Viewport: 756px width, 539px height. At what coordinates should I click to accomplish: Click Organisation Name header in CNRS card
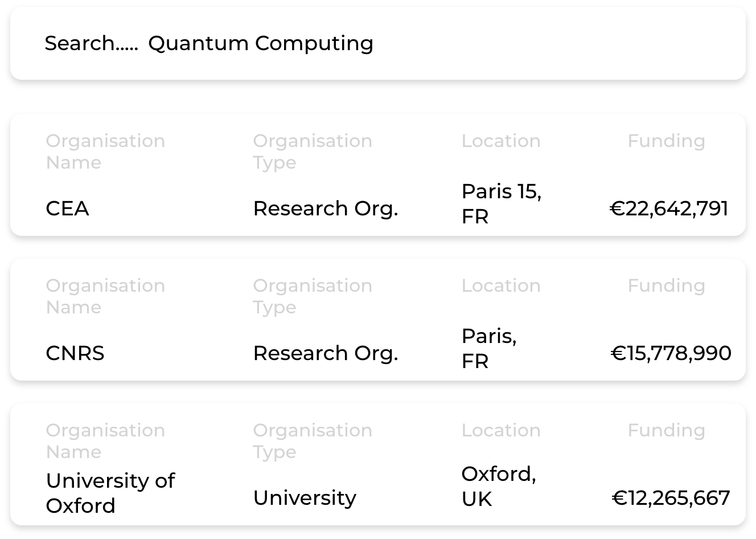point(105,296)
